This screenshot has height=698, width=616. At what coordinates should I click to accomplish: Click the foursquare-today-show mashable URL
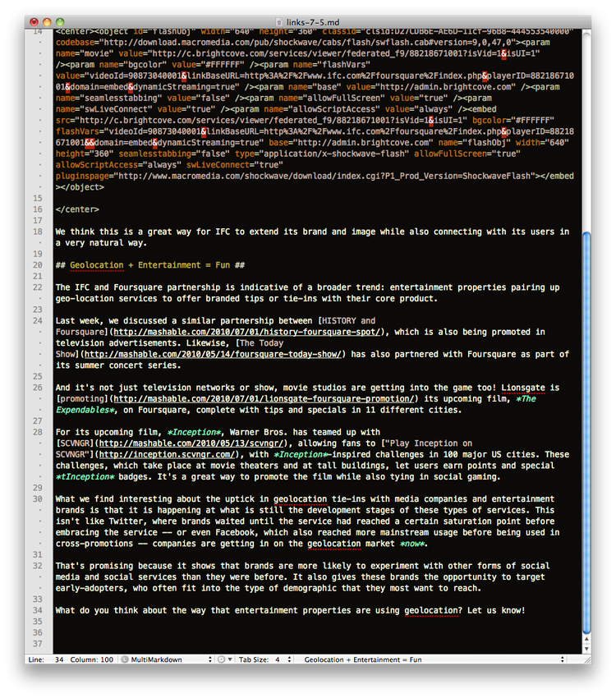[214, 355]
